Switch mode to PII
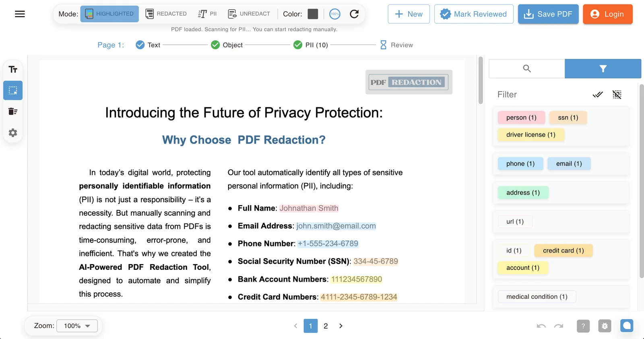The image size is (644, 339). [207, 14]
